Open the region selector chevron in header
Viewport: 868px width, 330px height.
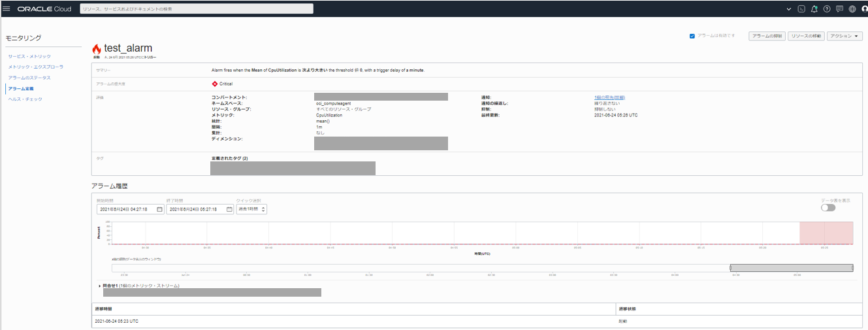(789, 9)
